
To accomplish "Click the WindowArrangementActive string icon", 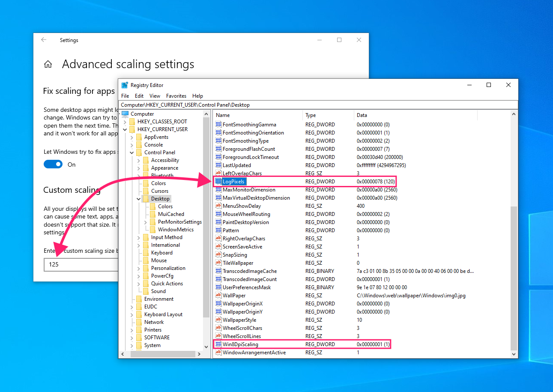I will [x=218, y=353].
